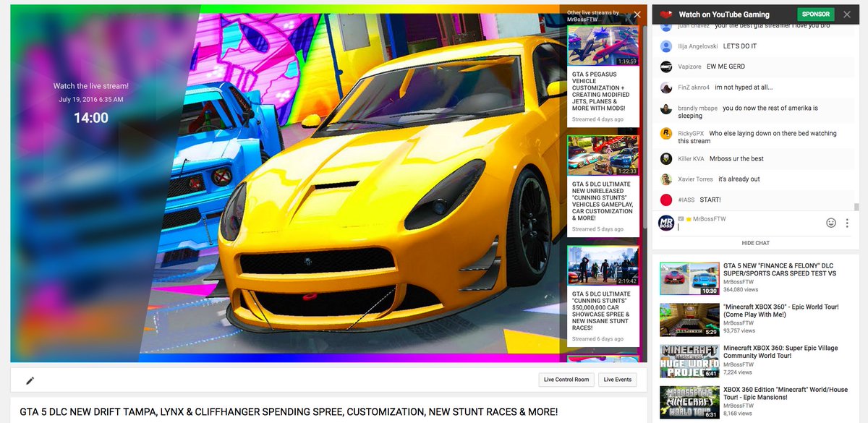Click the '"Minecraft XBOX 360" - Epic World Tour!' title

[x=781, y=311]
